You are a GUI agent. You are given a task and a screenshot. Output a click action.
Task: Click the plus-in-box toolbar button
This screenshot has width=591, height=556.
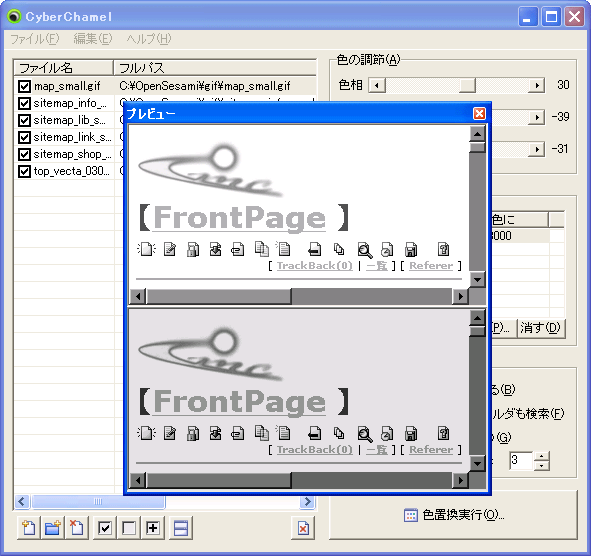153,528
